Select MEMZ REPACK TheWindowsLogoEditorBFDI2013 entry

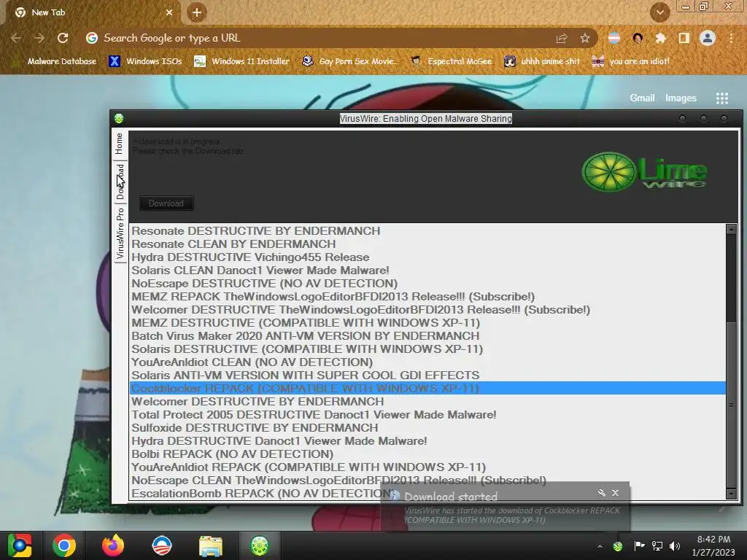point(427,297)
